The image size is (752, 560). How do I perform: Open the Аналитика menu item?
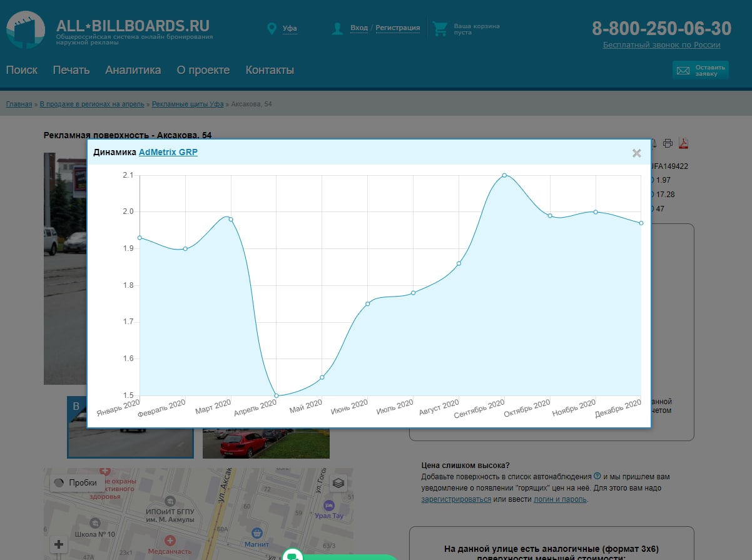(x=133, y=70)
